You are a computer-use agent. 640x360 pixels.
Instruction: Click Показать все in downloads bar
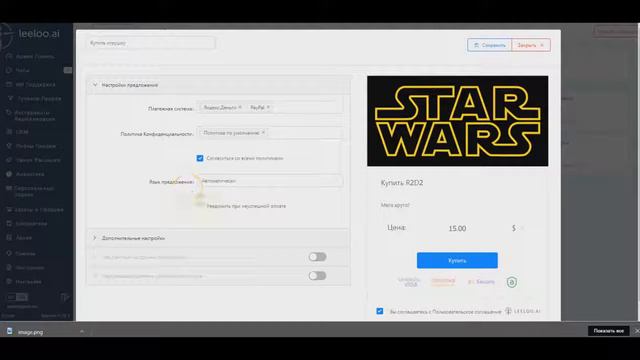coord(608,331)
